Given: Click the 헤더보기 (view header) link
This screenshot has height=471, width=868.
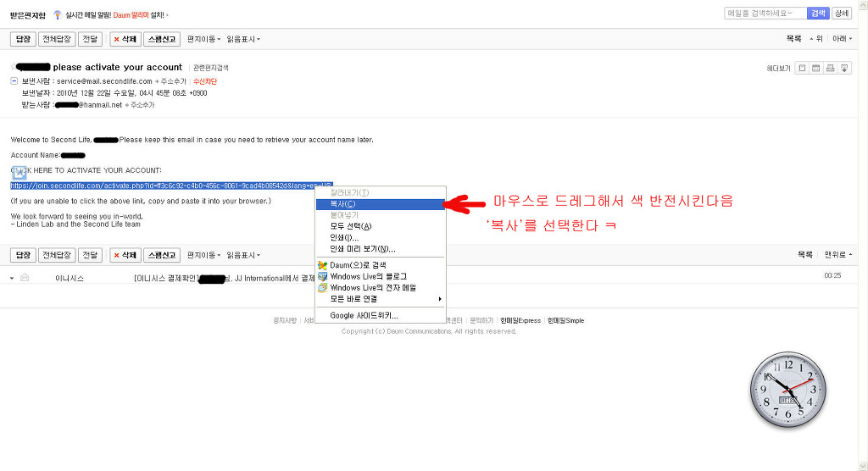Looking at the screenshot, I should pyautogui.click(x=778, y=69).
